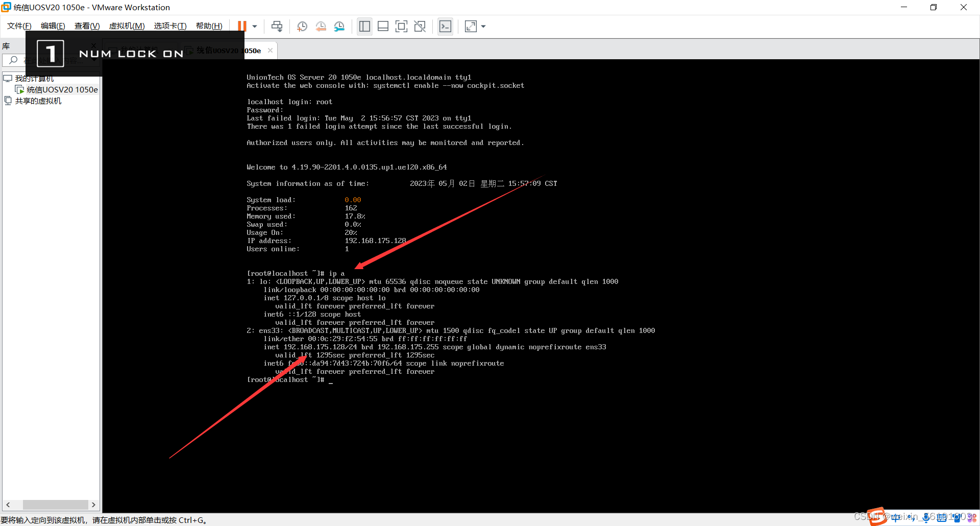Image resolution: width=980 pixels, height=526 pixels.
Task: Toggle the library sidebar view
Action: [x=364, y=26]
